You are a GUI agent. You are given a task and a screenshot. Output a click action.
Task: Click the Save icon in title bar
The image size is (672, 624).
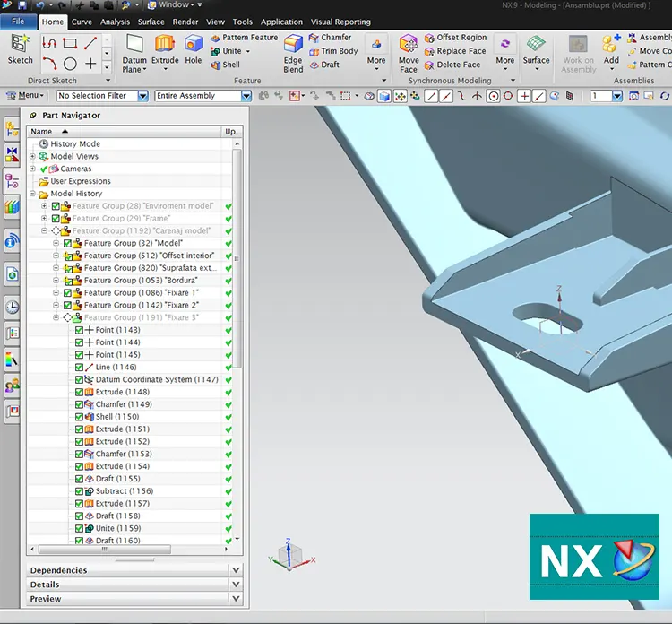pyautogui.click(x=22, y=5)
